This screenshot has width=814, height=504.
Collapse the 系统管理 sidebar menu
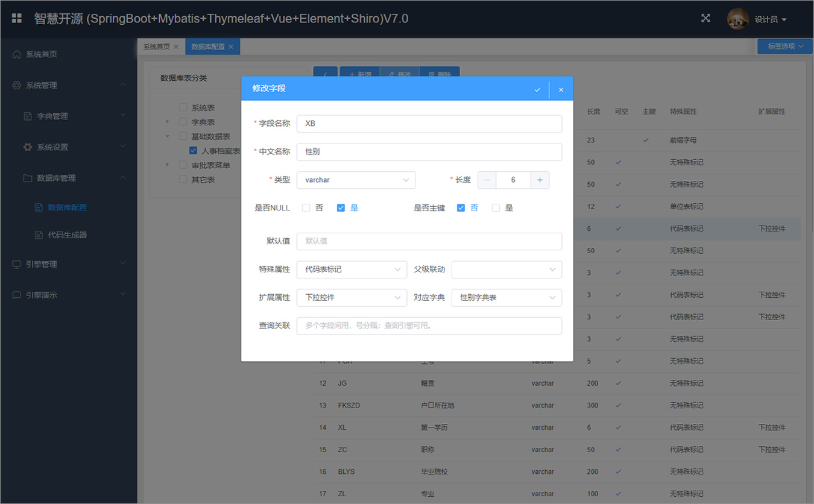[x=69, y=85]
